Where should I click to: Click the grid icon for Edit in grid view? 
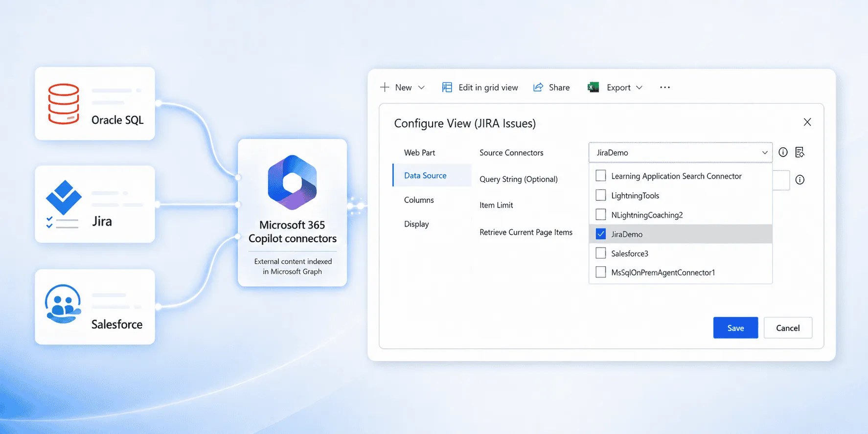[x=447, y=87]
